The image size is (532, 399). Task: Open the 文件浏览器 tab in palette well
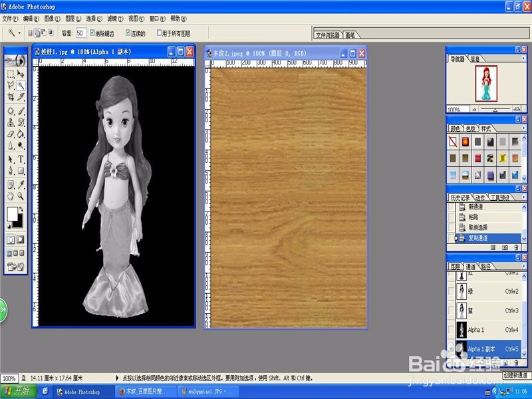327,35
